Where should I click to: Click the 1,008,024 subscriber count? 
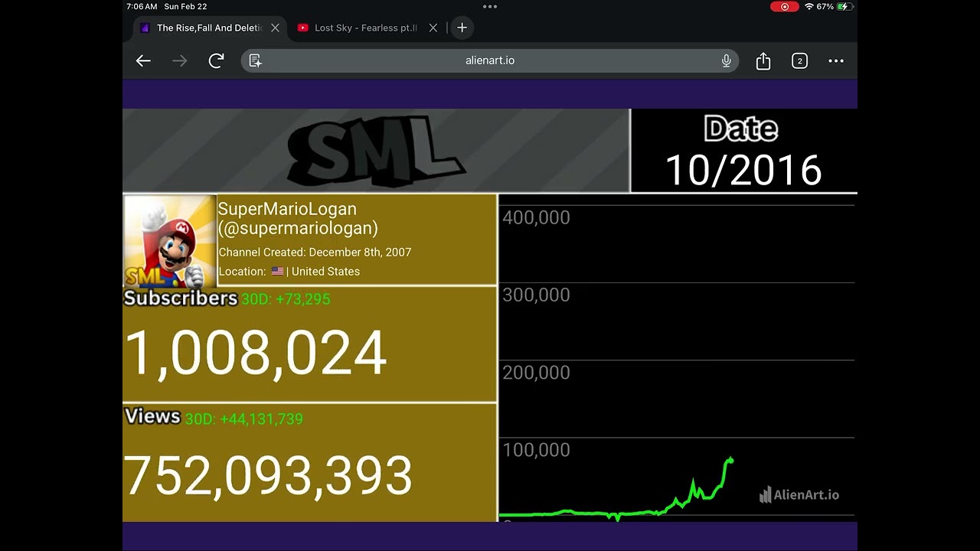pos(255,354)
